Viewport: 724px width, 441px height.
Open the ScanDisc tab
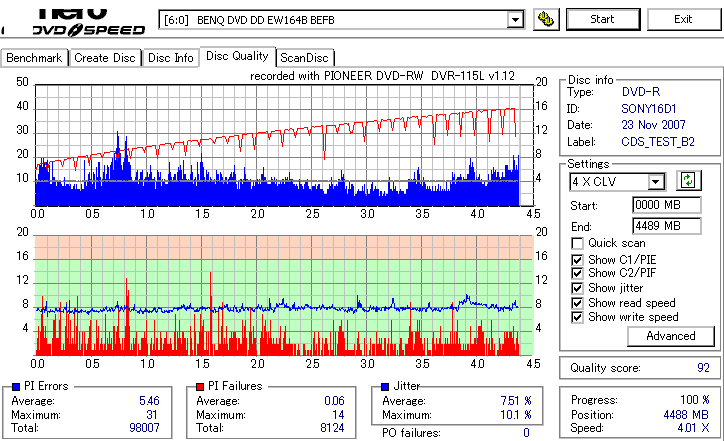tap(304, 58)
